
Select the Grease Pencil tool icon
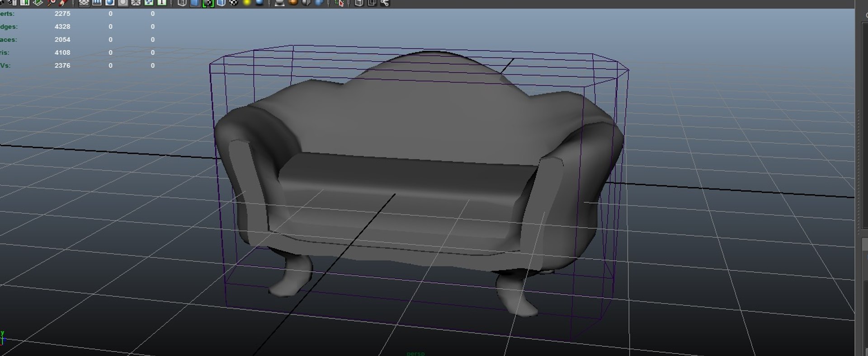pos(63,3)
